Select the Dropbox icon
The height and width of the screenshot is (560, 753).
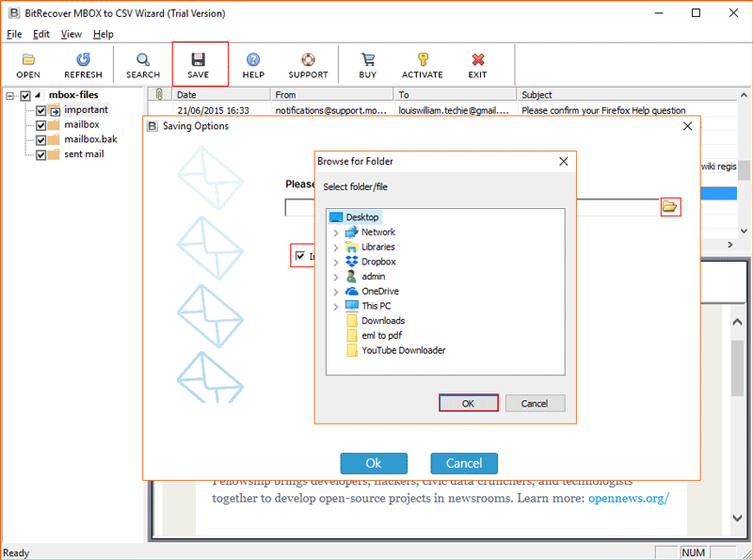pyautogui.click(x=351, y=262)
